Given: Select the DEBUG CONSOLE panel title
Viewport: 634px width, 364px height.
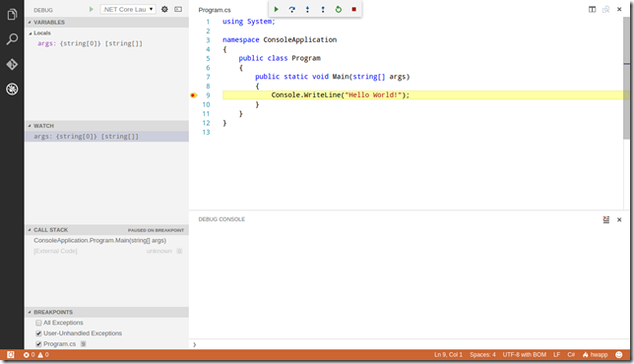Looking at the screenshot, I should click(x=222, y=219).
